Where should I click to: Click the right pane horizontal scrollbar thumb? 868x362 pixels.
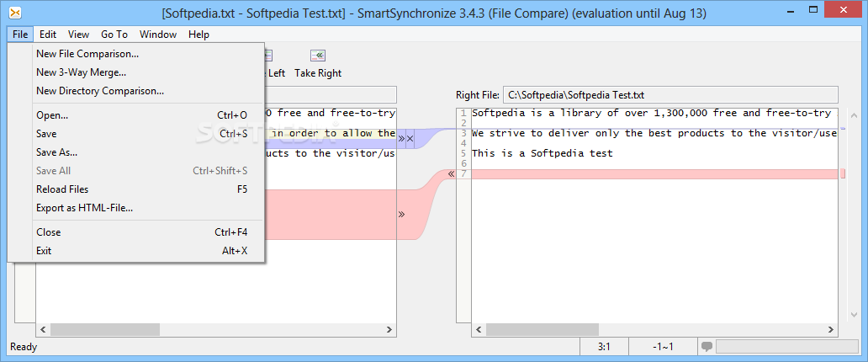(x=542, y=330)
